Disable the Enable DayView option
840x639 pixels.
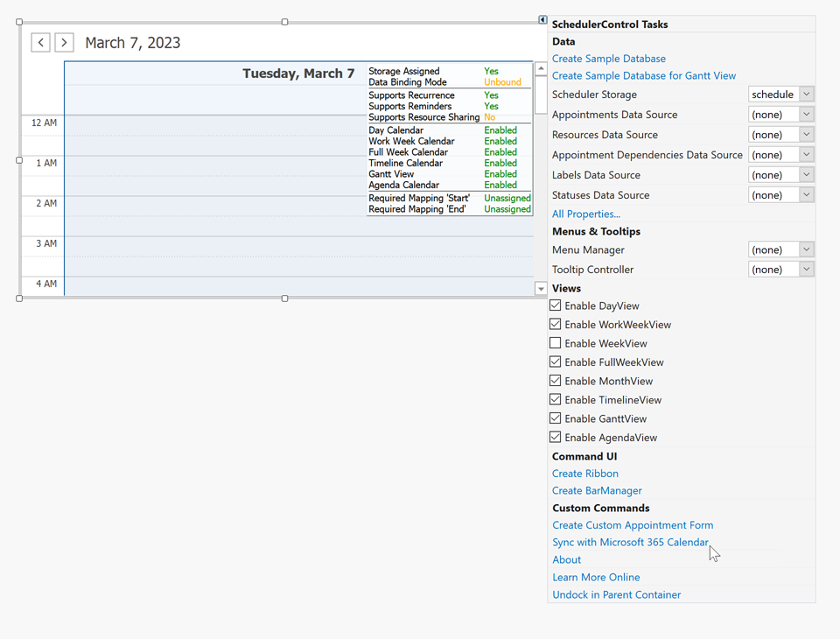(x=556, y=305)
